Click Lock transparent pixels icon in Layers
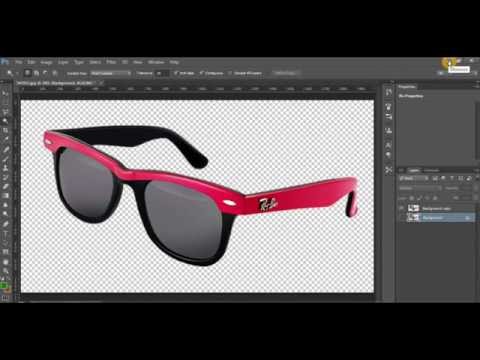This screenshot has height=360, width=480. [x=412, y=198]
